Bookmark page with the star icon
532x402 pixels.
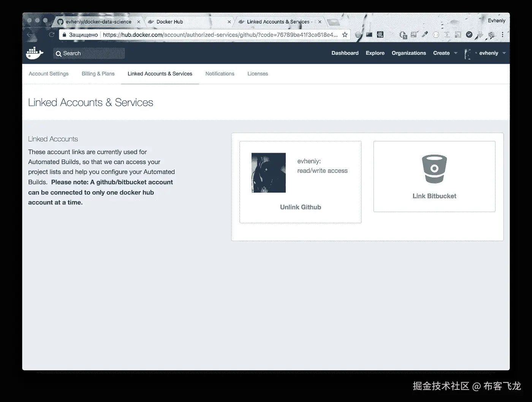click(345, 35)
